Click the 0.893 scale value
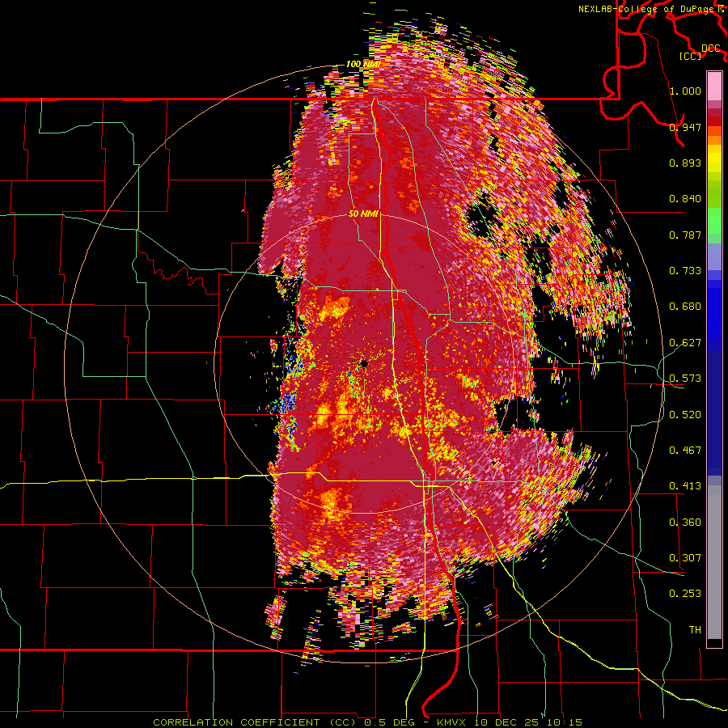The width and height of the screenshot is (728, 728). [x=685, y=163]
